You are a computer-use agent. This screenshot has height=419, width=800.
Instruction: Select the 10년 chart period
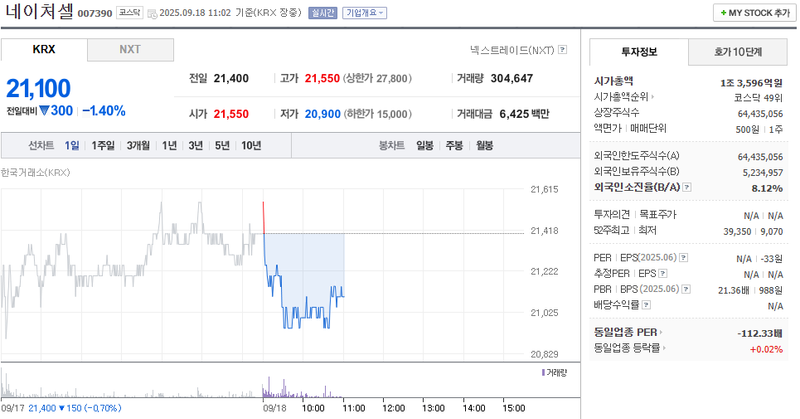[252, 145]
